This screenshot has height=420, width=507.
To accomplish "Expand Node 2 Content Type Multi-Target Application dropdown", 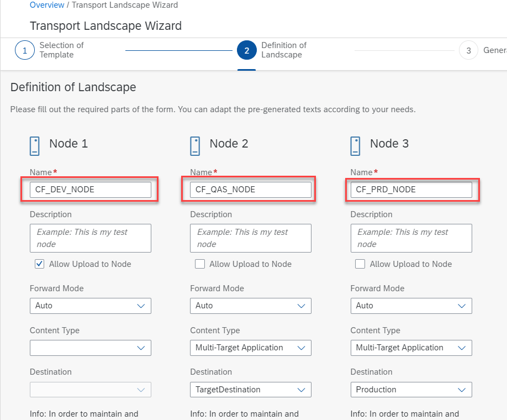I will [x=250, y=348].
